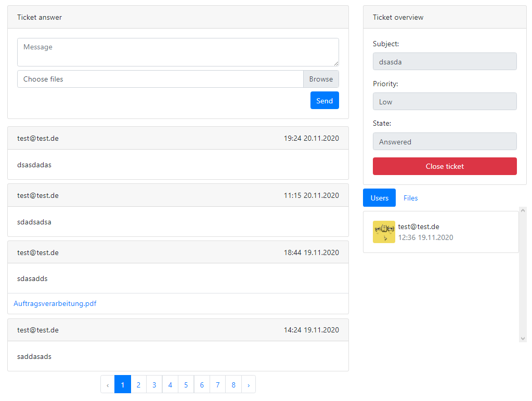The height and width of the screenshot is (401, 532).
Task: Click sender test@test.de of 19:24 message
Action: pos(37,138)
